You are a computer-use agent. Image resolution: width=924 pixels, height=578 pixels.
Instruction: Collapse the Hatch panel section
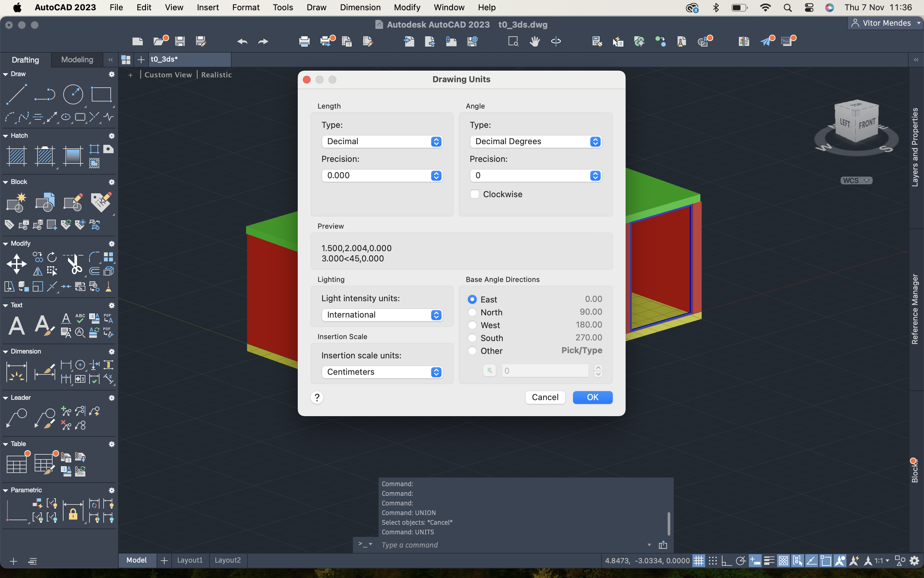(5, 136)
